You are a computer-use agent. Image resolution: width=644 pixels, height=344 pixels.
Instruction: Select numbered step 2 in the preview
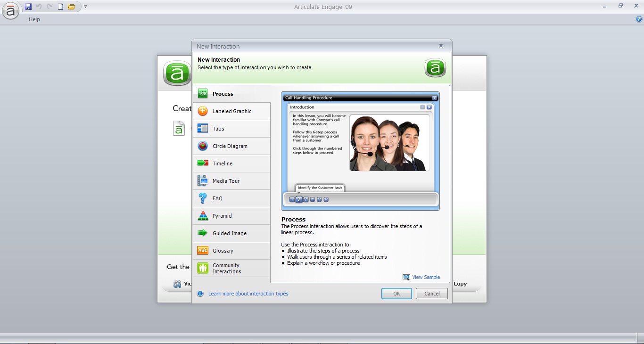(299, 199)
